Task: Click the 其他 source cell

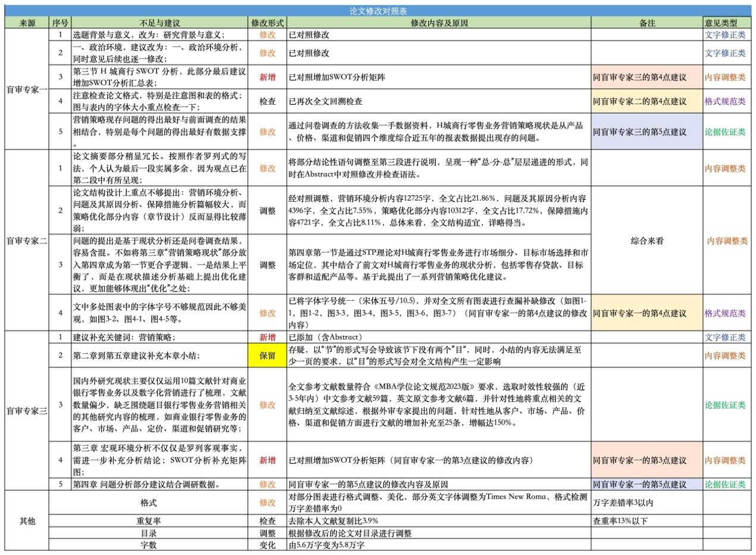Action: pos(27,520)
